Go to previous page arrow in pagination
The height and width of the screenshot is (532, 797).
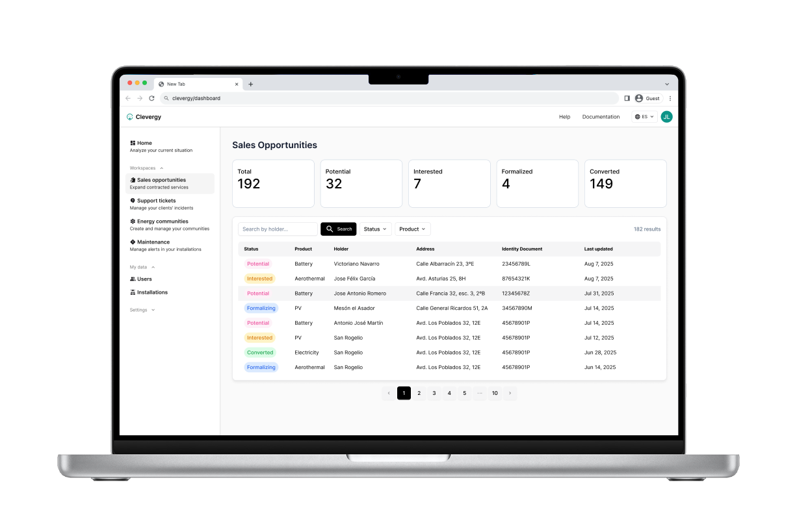pos(389,393)
